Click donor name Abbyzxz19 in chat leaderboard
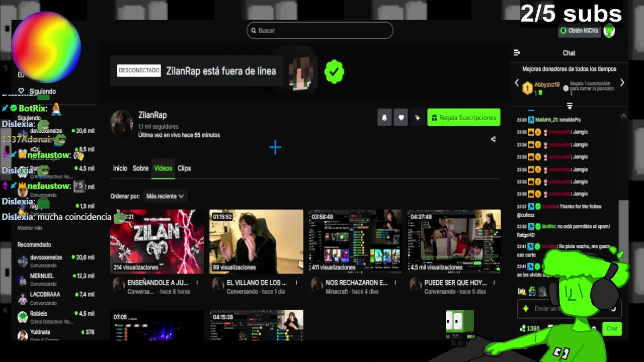Viewport: 644px width, 362px height. click(547, 85)
